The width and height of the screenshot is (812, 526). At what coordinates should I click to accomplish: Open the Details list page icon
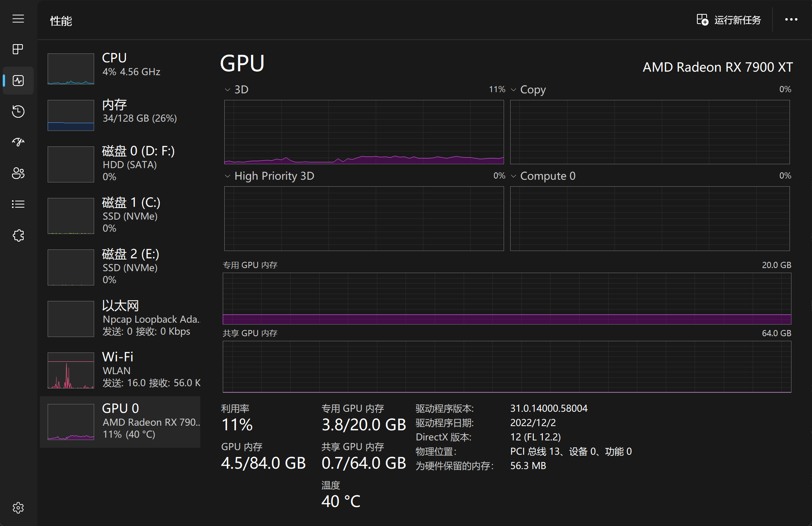point(18,204)
